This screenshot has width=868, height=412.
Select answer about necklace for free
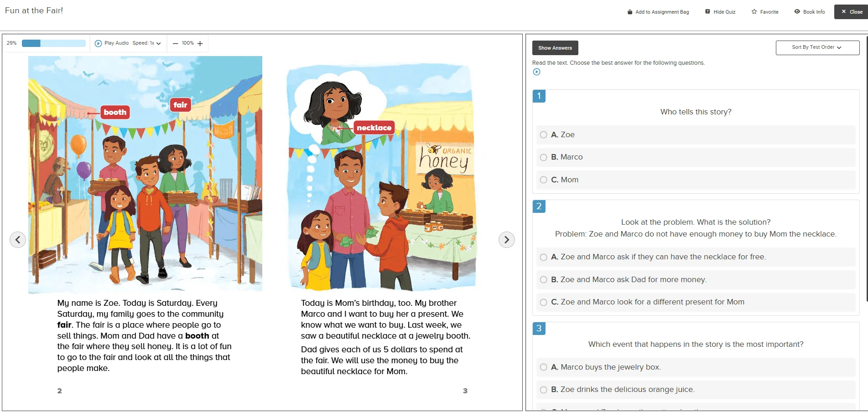click(x=696, y=257)
